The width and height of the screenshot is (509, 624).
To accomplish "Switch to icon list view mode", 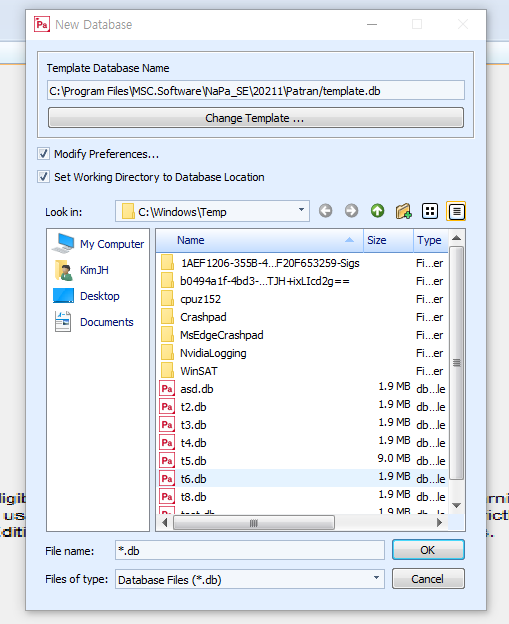I will tap(430, 211).
